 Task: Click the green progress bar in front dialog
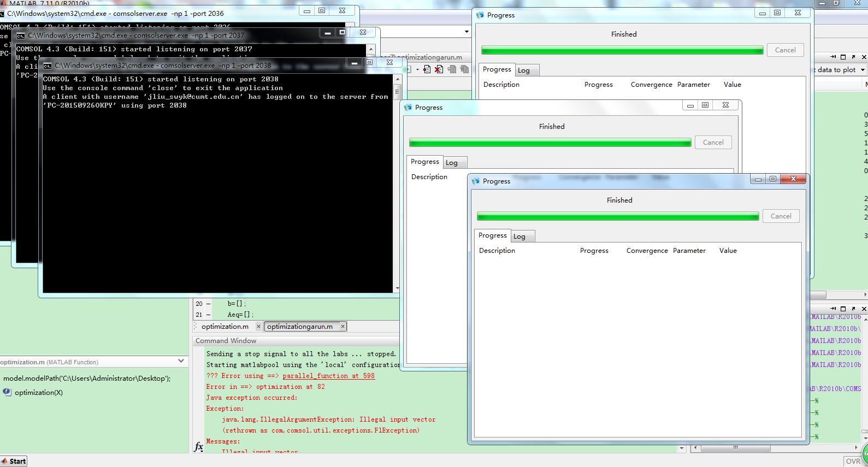[617, 217]
